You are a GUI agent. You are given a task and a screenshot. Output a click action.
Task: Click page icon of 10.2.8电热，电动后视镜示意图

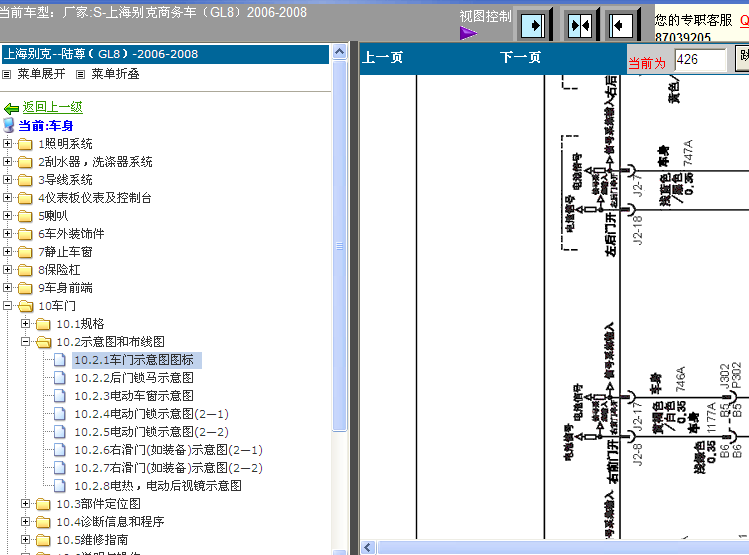[x=60, y=486]
